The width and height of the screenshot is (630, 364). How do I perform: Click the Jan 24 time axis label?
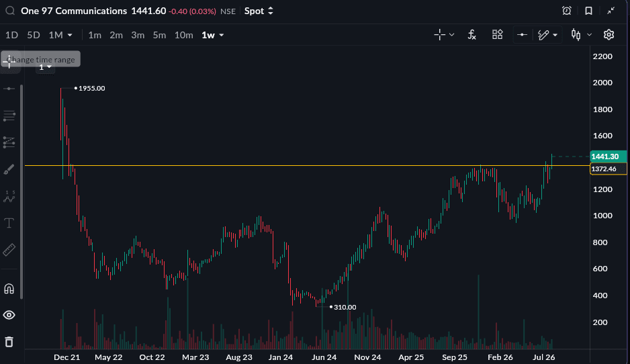tap(281, 357)
